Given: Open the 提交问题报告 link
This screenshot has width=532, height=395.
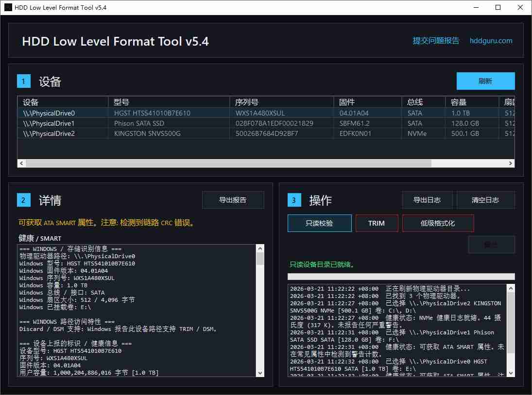Looking at the screenshot, I should coord(436,41).
